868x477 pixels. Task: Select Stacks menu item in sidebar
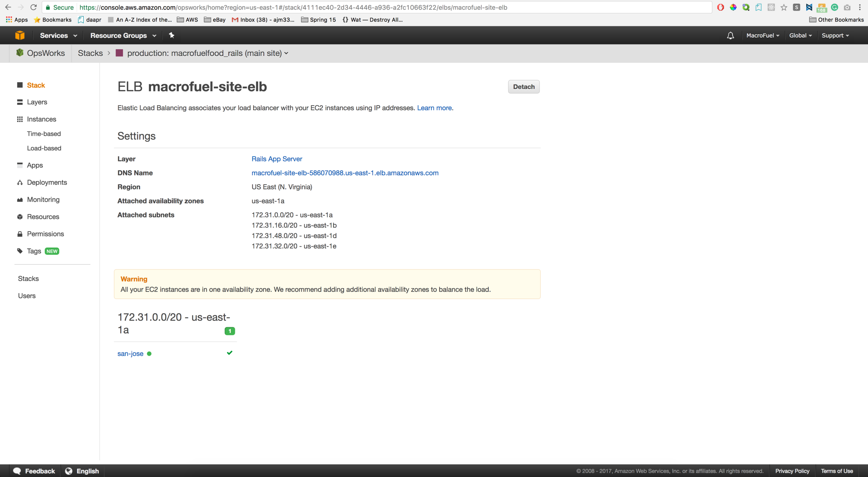(x=29, y=278)
